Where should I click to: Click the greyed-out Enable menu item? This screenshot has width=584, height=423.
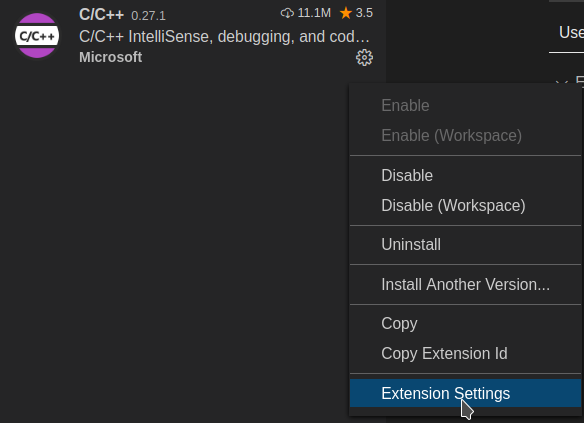[x=465, y=105]
